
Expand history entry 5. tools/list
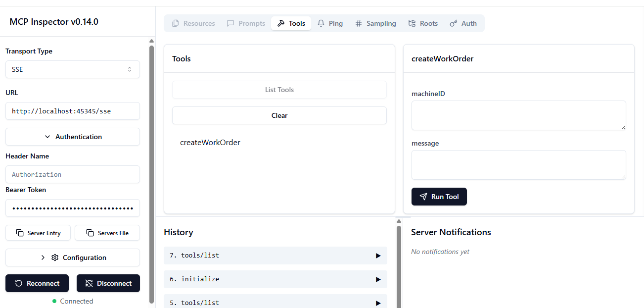(276, 302)
